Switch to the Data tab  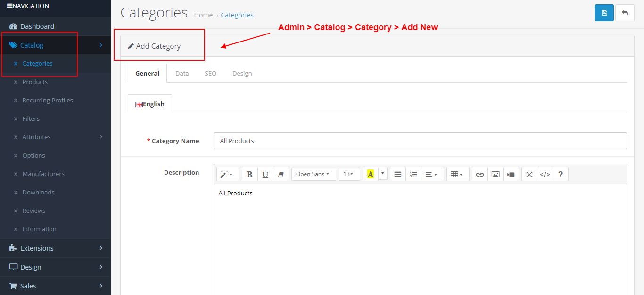click(182, 74)
